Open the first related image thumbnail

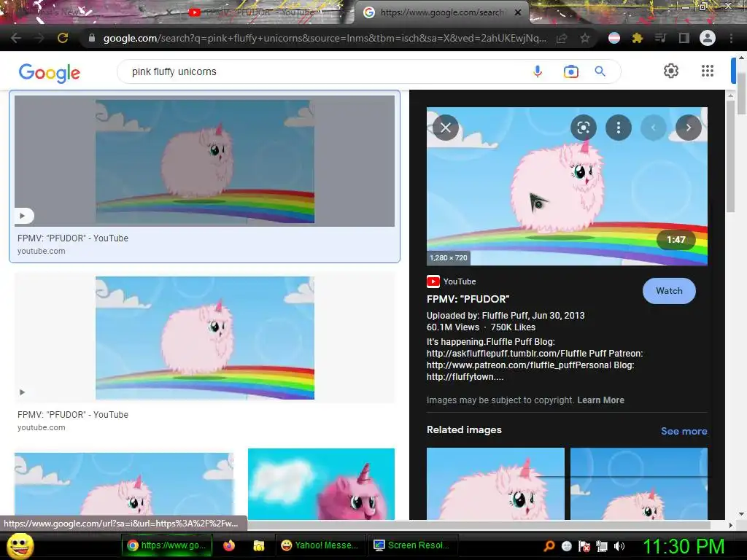pyautogui.click(x=495, y=483)
